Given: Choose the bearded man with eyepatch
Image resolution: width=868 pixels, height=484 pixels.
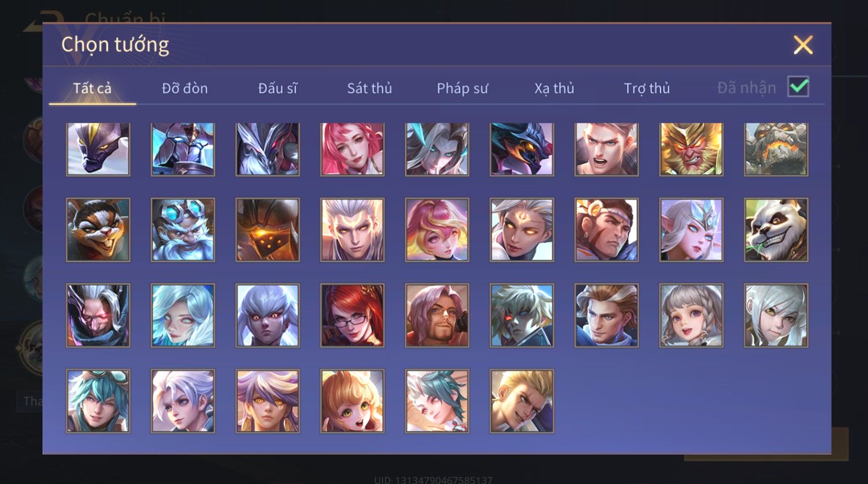Looking at the screenshot, I should [437, 315].
